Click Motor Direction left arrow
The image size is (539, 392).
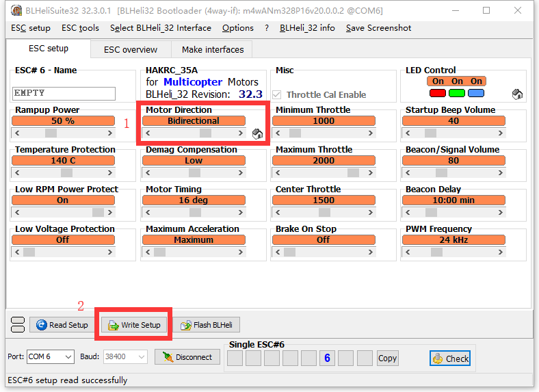click(148, 133)
